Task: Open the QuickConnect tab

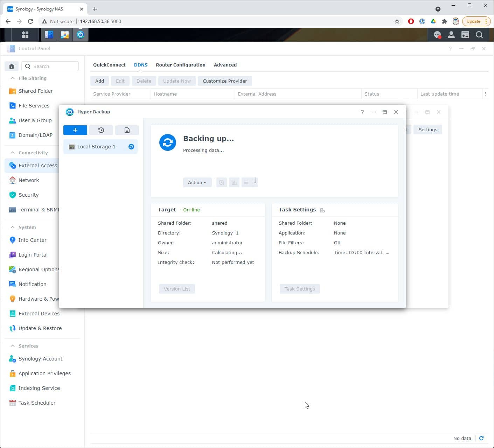Action: coord(109,65)
